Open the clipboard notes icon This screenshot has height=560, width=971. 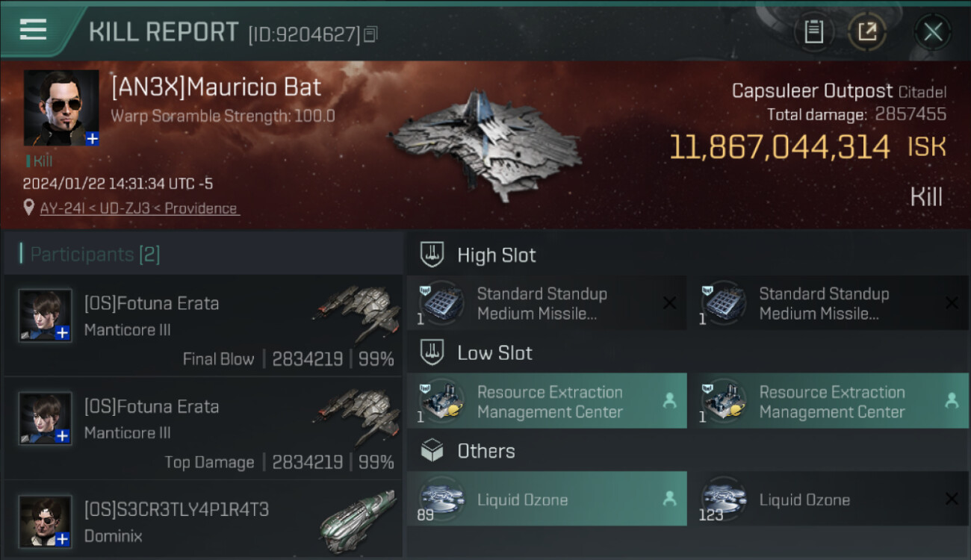click(813, 31)
